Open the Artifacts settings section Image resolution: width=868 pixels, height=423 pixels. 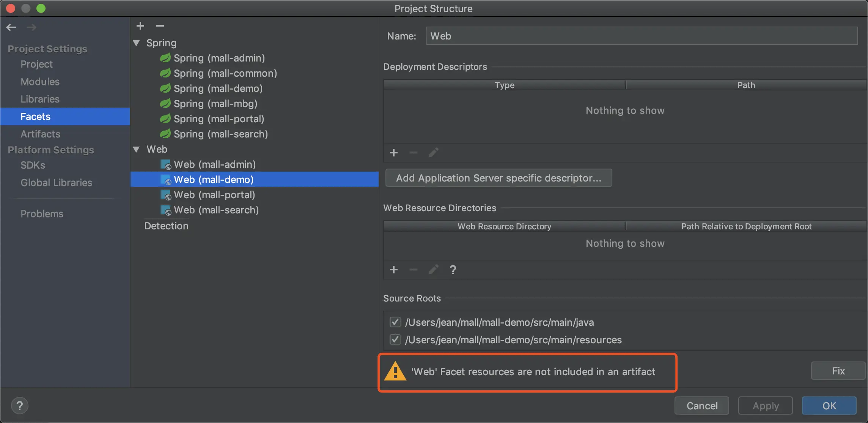point(40,134)
